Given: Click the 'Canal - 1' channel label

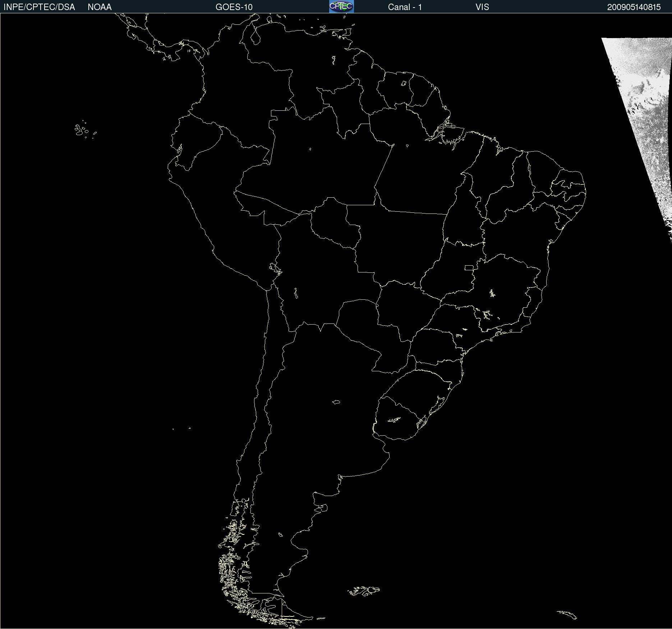Looking at the screenshot, I should [x=405, y=7].
